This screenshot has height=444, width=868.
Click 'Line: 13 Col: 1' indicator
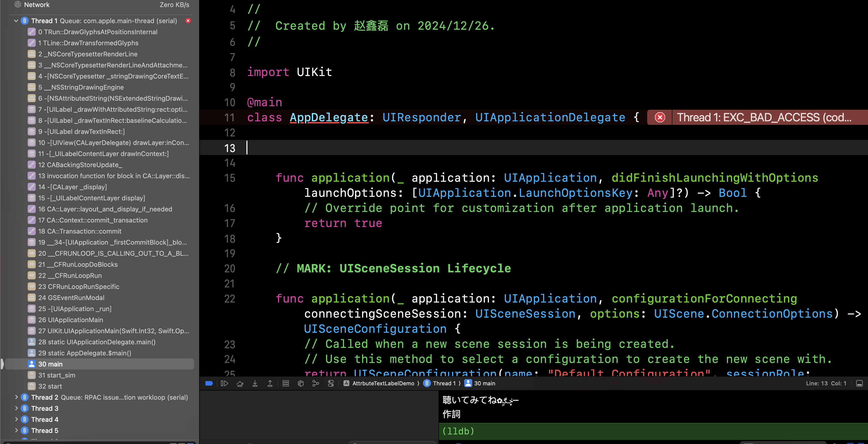[x=826, y=383]
